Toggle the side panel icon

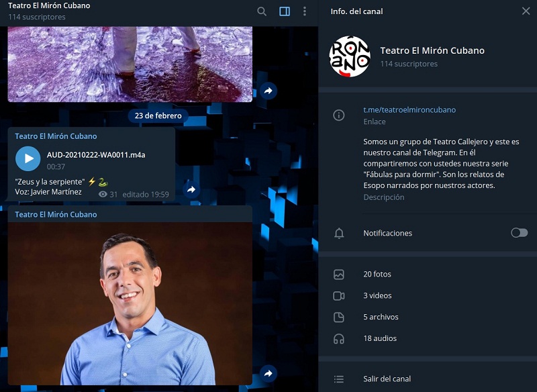coord(285,11)
